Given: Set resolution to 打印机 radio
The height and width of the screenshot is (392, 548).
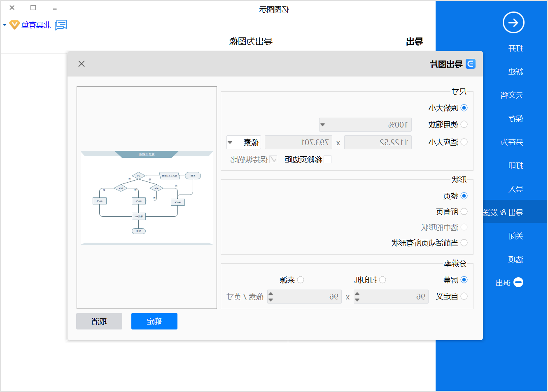Looking at the screenshot, I should [382, 280].
